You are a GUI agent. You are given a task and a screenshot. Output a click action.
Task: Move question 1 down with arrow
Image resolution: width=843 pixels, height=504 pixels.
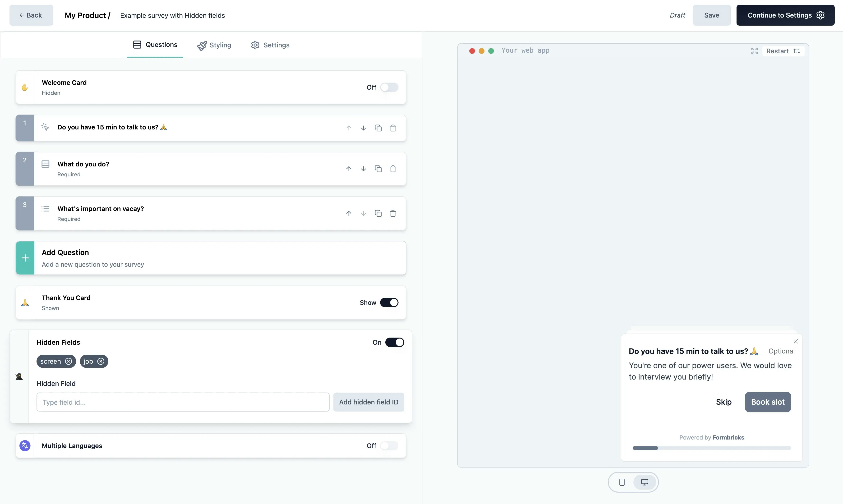(x=364, y=128)
